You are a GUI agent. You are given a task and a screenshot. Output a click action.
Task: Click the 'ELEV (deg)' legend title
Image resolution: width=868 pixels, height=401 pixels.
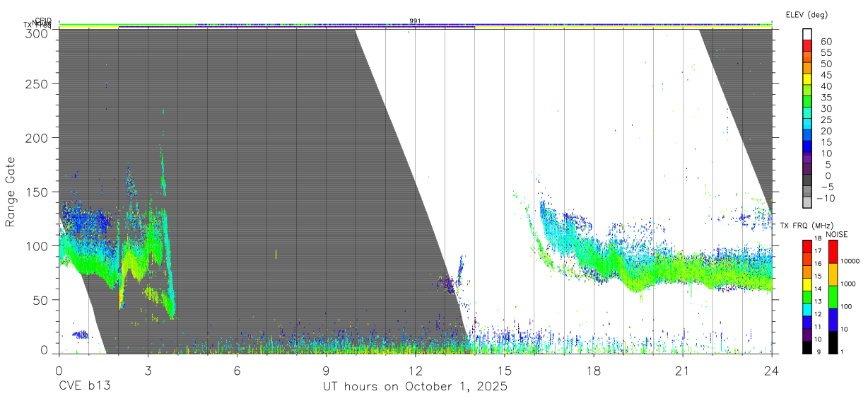(x=807, y=14)
